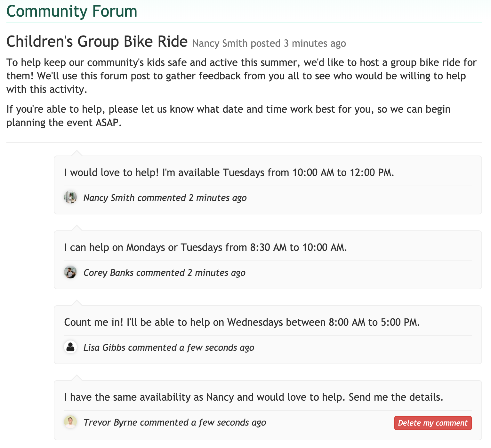Click the Children's Group Bike Ride title

coord(97,42)
